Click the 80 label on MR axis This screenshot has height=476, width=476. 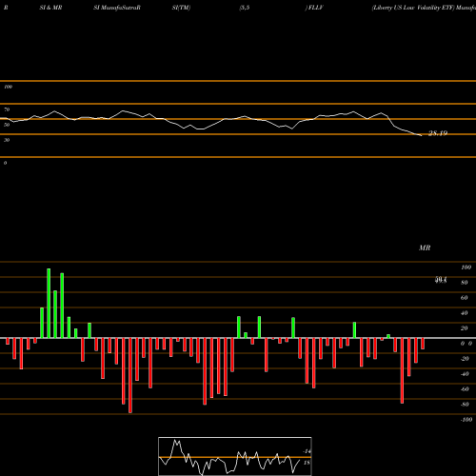click(x=465, y=283)
